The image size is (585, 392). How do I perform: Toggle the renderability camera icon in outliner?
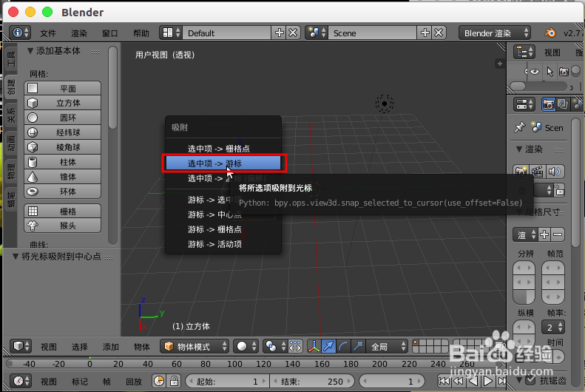coord(564,71)
